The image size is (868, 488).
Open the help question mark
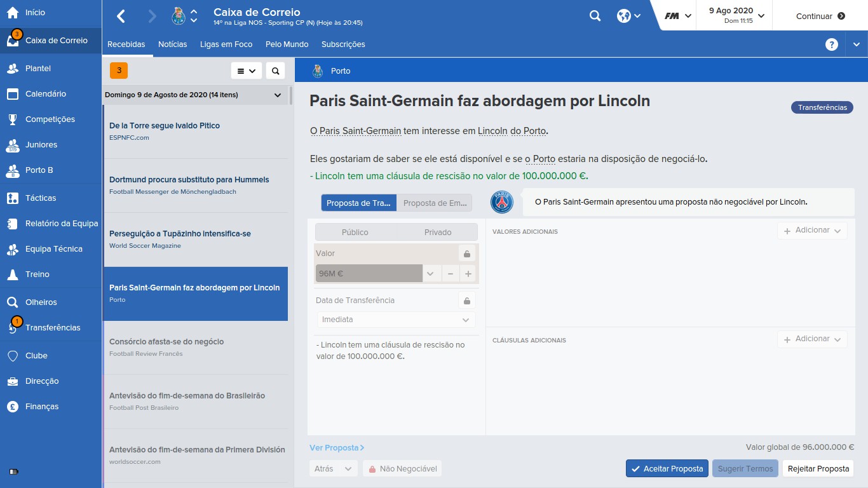[831, 44]
